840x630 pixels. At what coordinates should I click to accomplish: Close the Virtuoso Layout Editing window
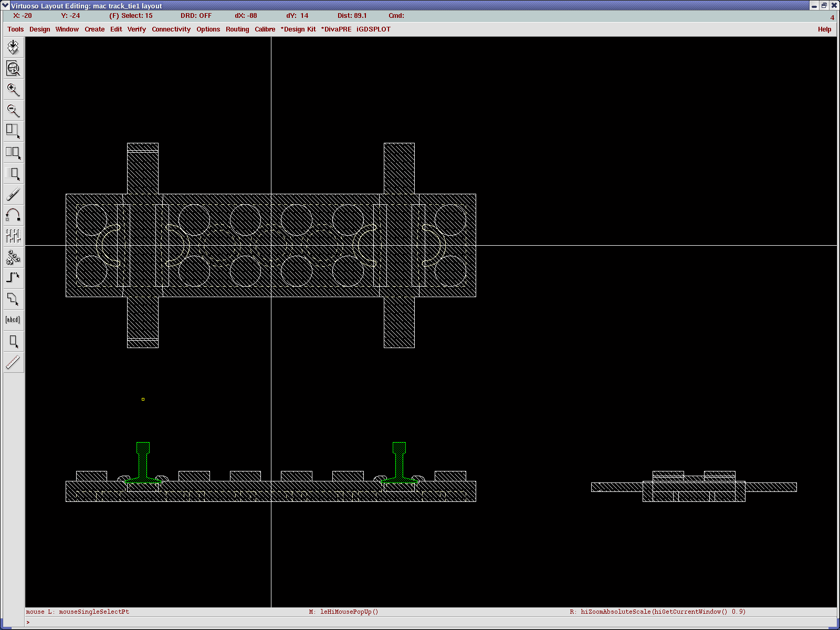click(834, 5)
